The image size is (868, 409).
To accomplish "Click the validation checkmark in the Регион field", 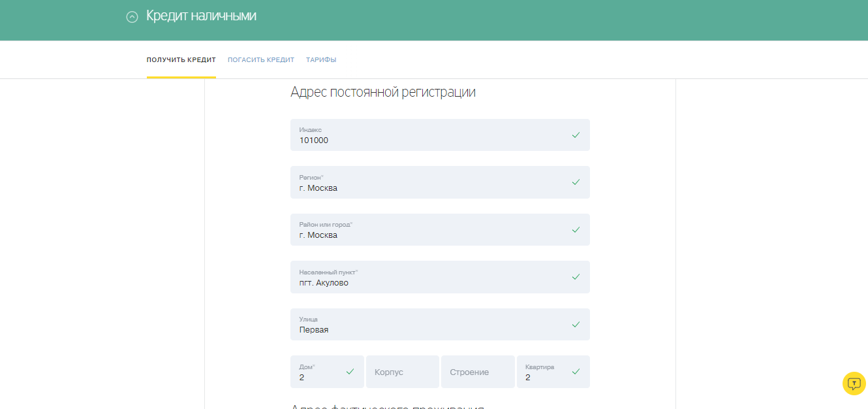I will (x=576, y=182).
